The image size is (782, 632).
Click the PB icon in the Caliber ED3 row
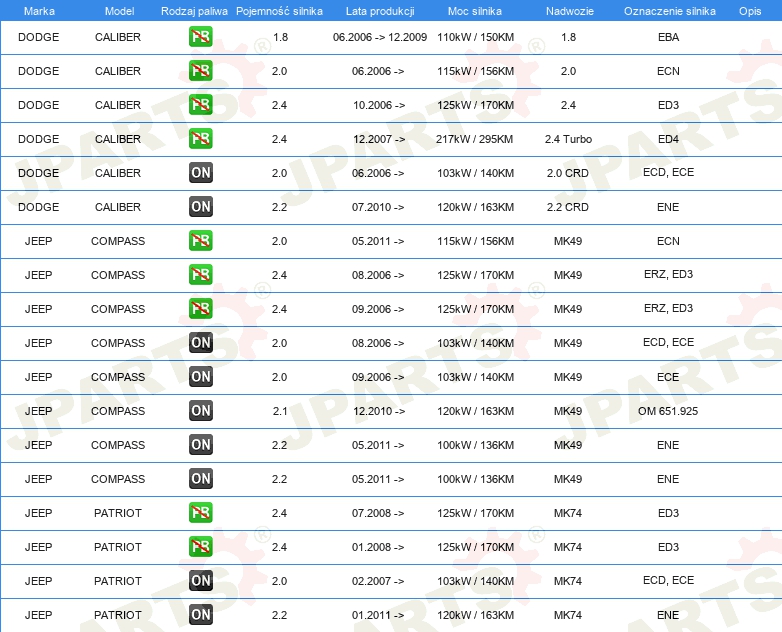pos(200,105)
